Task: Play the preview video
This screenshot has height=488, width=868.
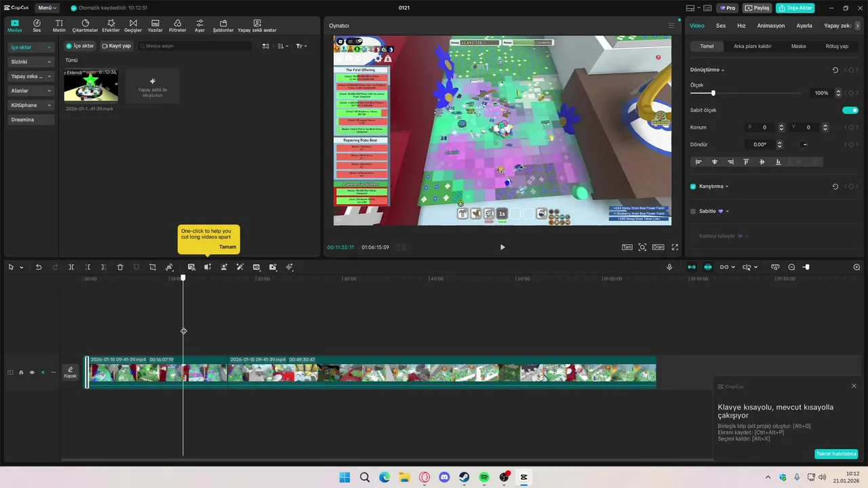Action: [502, 247]
